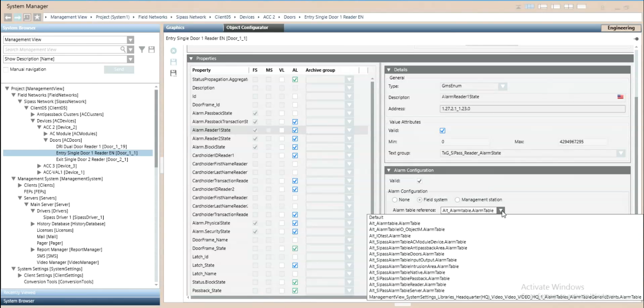
Task: Switch to the Graphics tab
Action: [x=175, y=27]
